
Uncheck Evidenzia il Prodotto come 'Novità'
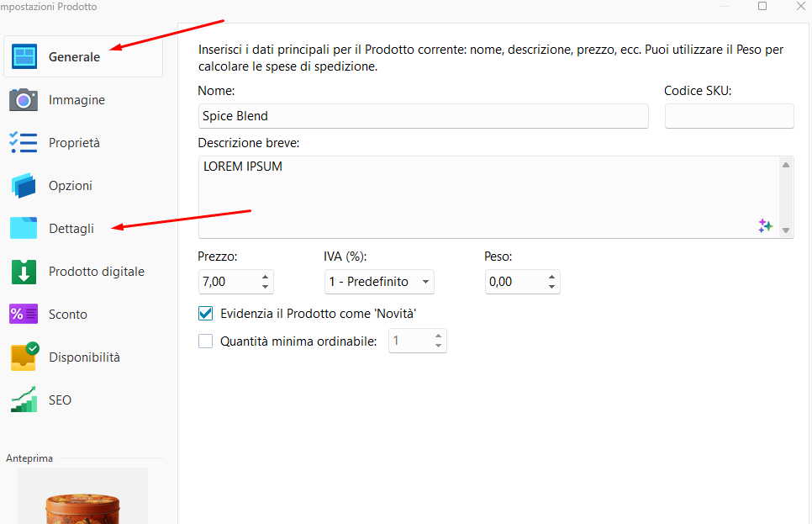(x=206, y=314)
